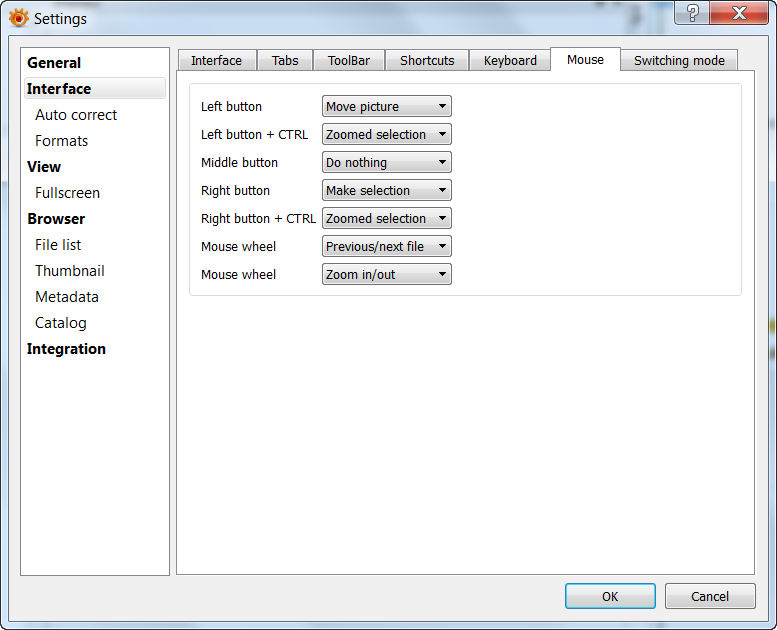
Task: Switch to the Switching mode tab
Action: click(679, 60)
